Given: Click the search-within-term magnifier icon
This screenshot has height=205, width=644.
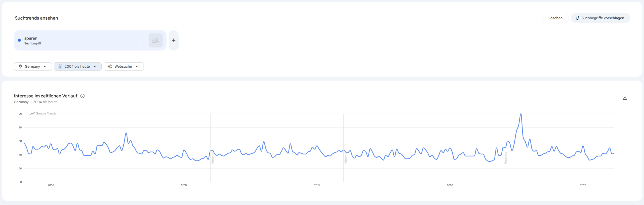Looking at the screenshot, I should point(155,40).
